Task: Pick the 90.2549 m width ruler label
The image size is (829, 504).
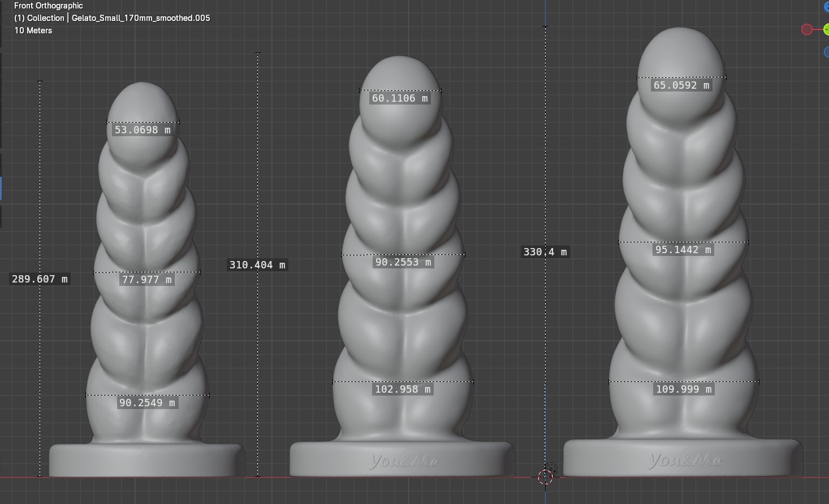Action: coord(147,403)
